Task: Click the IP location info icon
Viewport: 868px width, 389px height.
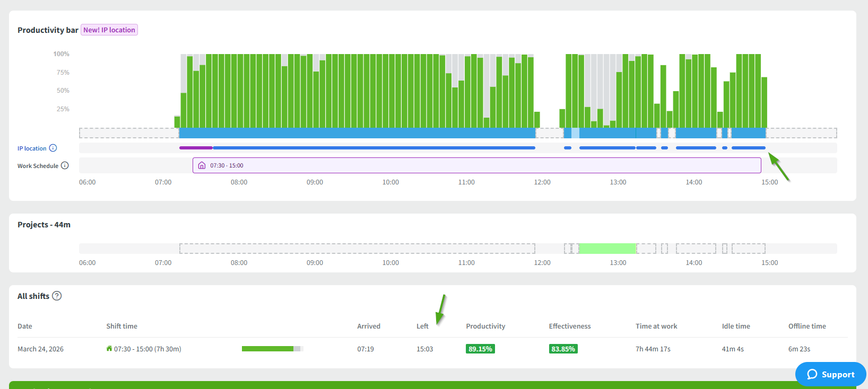Action: (x=53, y=148)
